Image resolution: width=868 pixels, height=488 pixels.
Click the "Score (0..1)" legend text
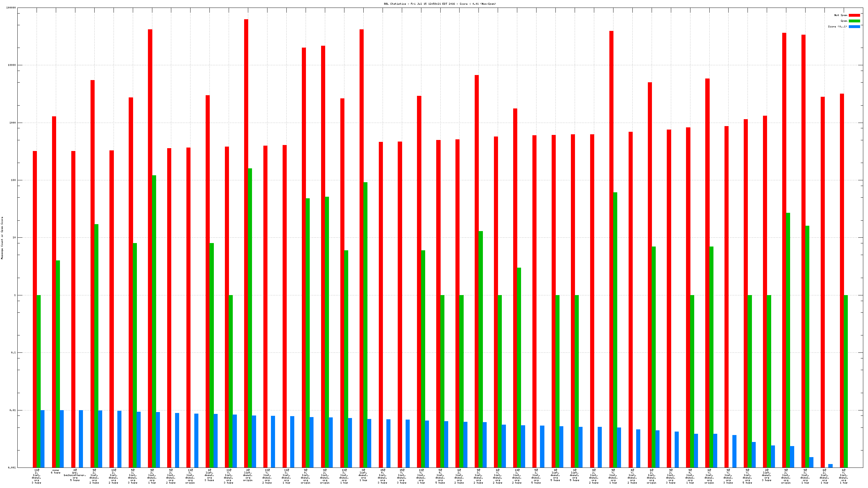coord(837,26)
